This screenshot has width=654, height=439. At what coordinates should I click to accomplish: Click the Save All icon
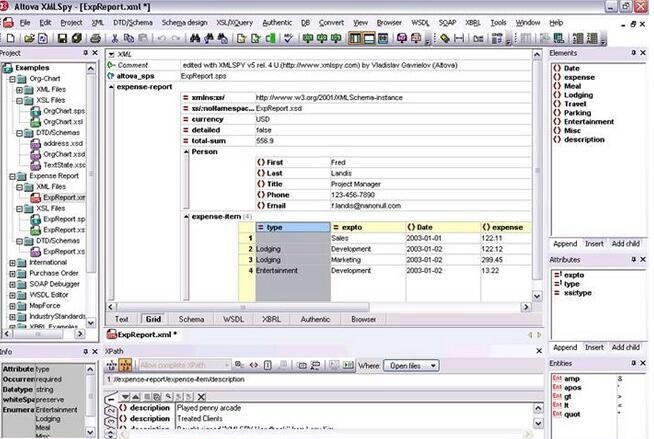(x=76, y=38)
